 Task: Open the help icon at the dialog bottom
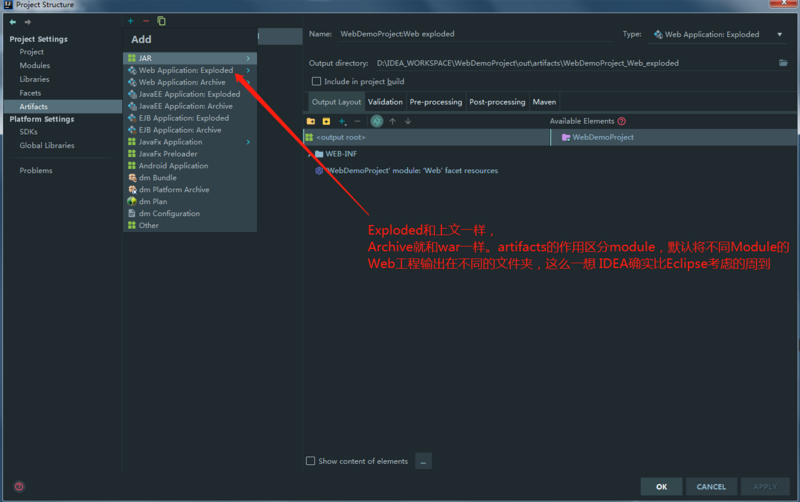coord(19,486)
